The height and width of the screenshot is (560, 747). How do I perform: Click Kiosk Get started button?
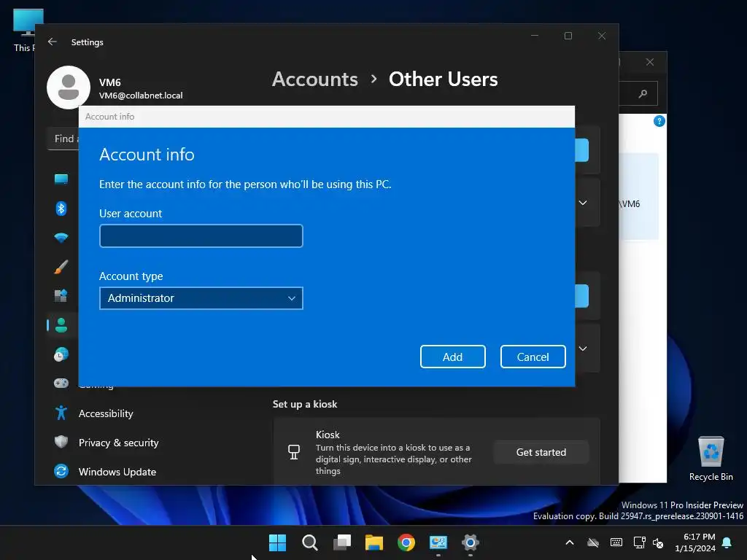point(541,452)
